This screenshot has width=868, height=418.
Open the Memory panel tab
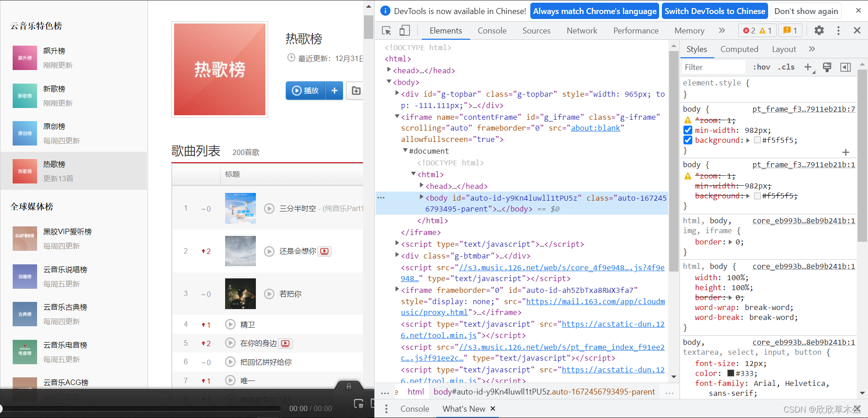(x=689, y=31)
